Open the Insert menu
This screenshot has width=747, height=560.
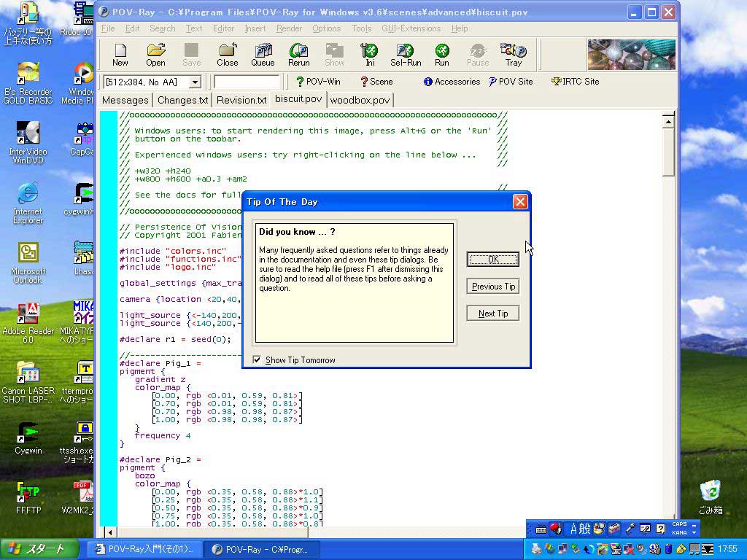pyautogui.click(x=255, y=28)
